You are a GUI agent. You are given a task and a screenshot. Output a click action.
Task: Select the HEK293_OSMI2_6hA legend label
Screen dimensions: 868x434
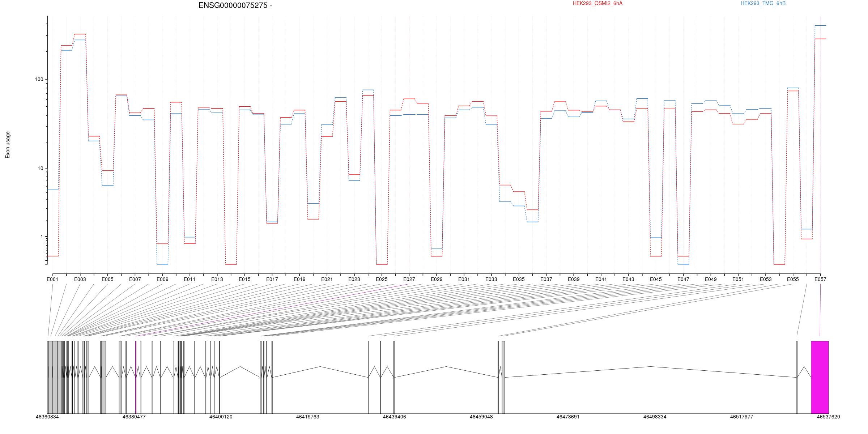(x=597, y=3)
